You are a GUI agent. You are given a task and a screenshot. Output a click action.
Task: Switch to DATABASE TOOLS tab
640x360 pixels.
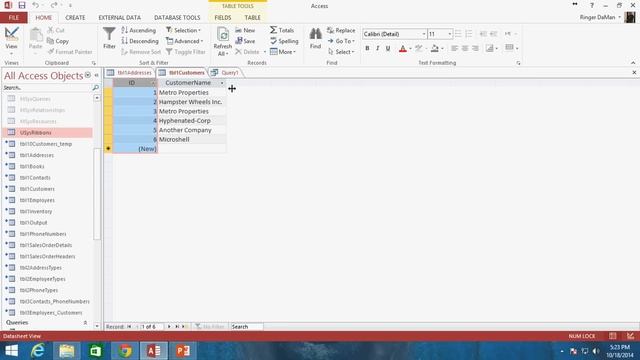point(177,18)
